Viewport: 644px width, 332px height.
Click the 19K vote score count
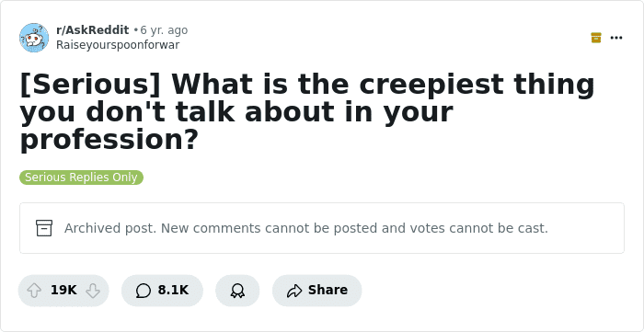click(63, 290)
